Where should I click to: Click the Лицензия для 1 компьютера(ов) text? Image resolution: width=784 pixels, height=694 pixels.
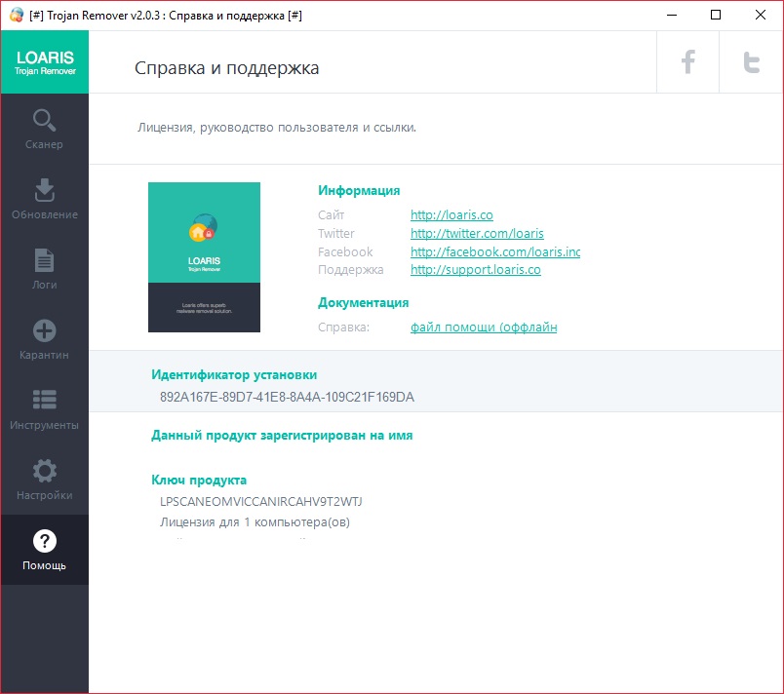coord(255,522)
